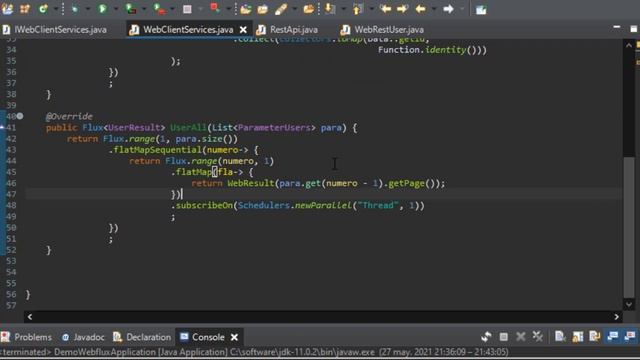Open the WebRestUser.java tab
Viewport: 640px width, 360px height.
[x=383, y=30]
